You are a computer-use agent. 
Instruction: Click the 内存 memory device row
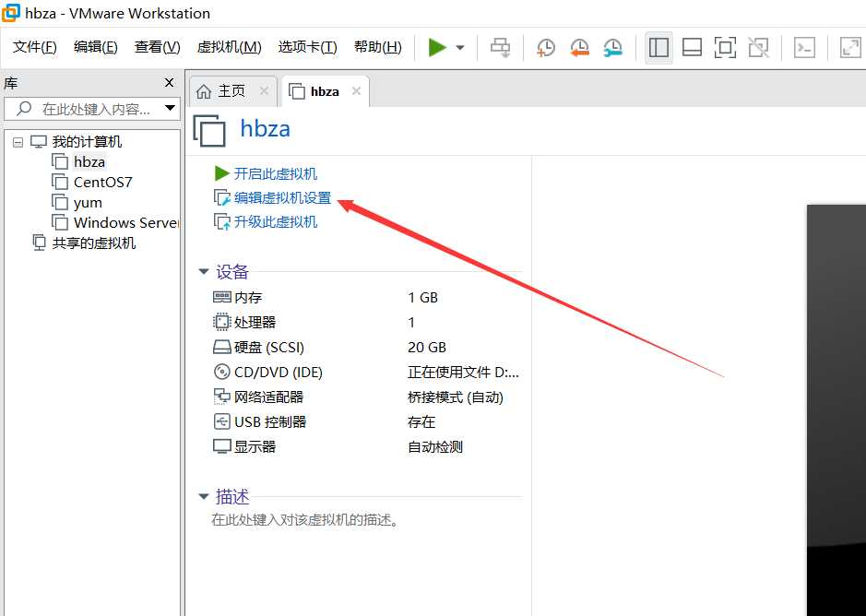[x=365, y=297]
